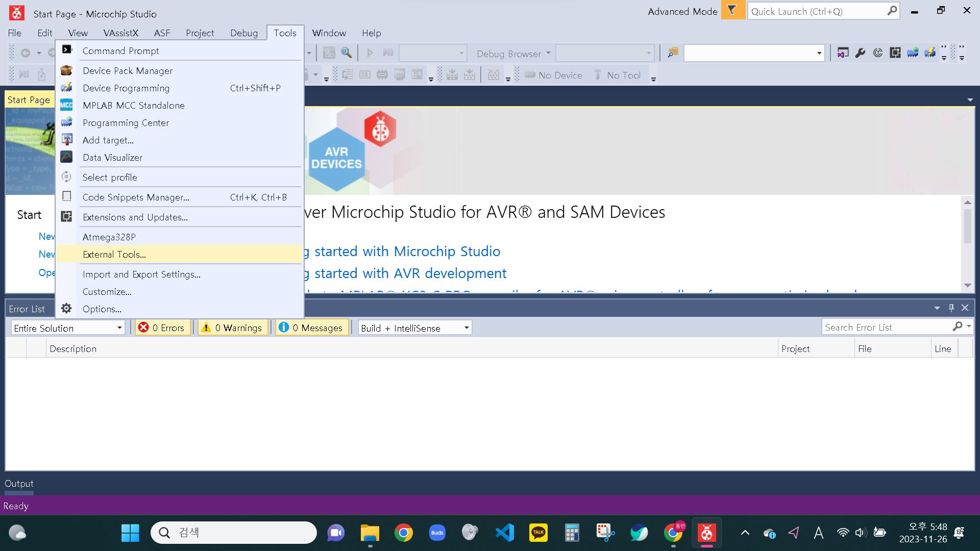This screenshot has height=551, width=980.
Task: Click the MCC icon beside MPLAB MCC Standalone
Action: coord(66,106)
